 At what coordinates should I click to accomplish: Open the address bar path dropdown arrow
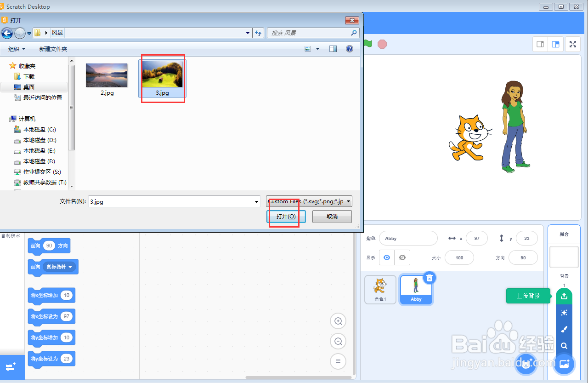tap(248, 33)
